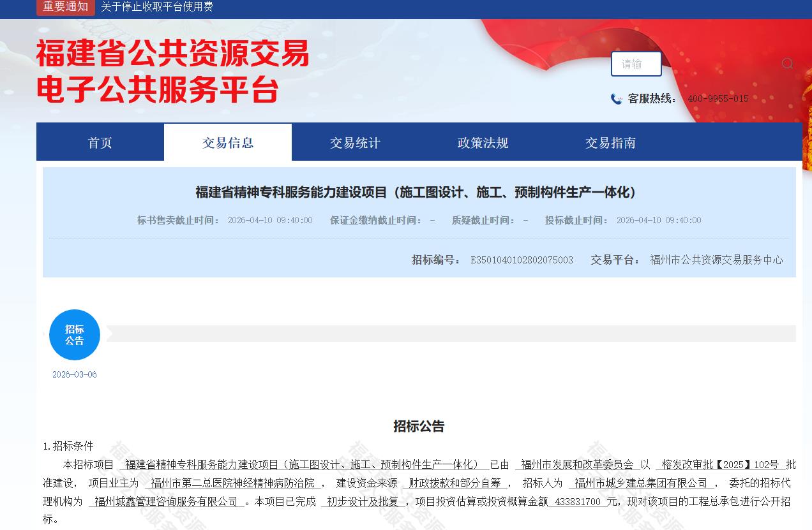Click the red 重要通知 badge
The height and width of the screenshot is (530, 812).
coord(65,7)
